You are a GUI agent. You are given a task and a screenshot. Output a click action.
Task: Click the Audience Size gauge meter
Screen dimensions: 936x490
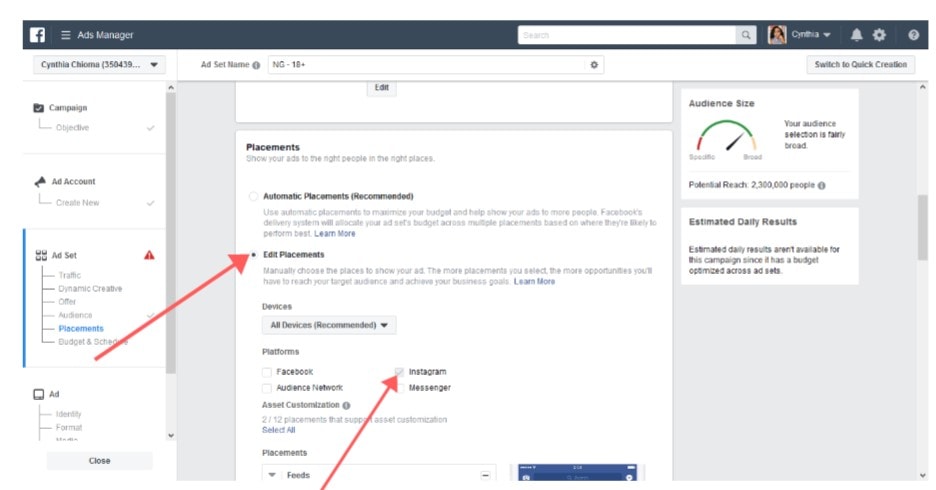click(x=726, y=136)
